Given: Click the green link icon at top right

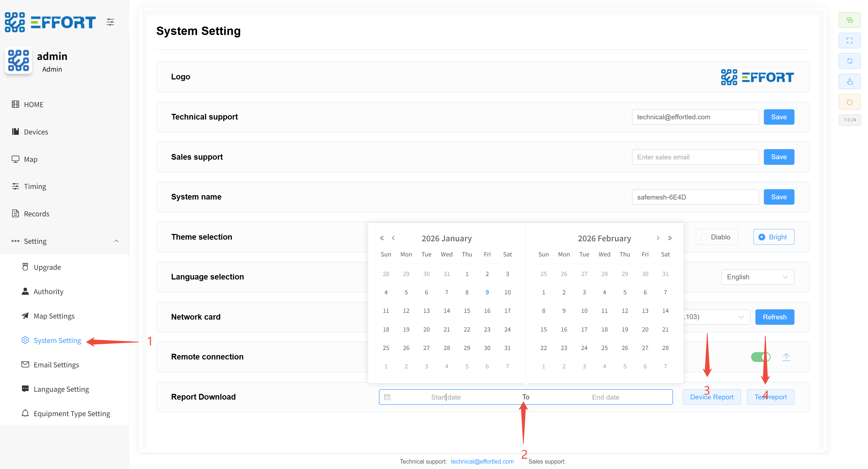Looking at the screenshot, I should [849, 20].
